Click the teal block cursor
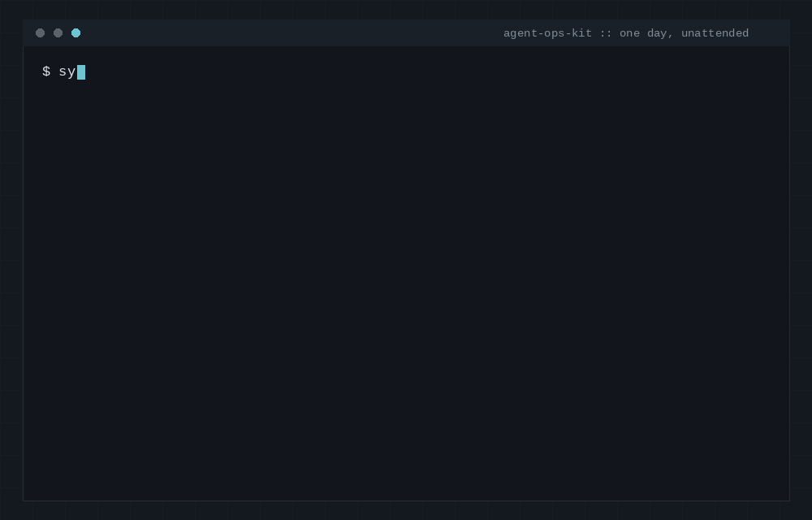812x520 pixels. (81, 72)
